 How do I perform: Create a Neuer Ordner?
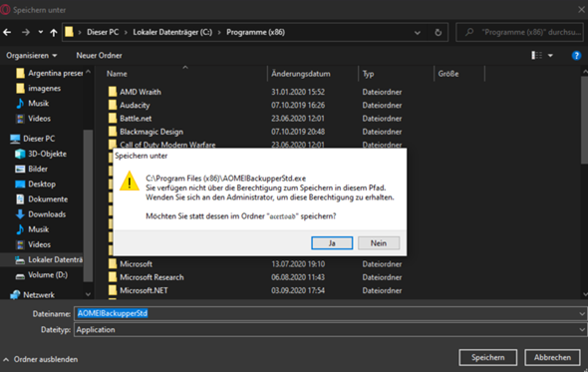coord(99,56)
